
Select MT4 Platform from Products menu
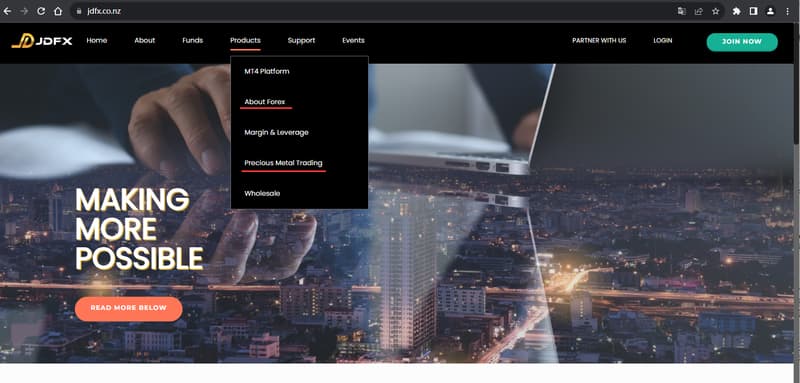tap(266, 71)
